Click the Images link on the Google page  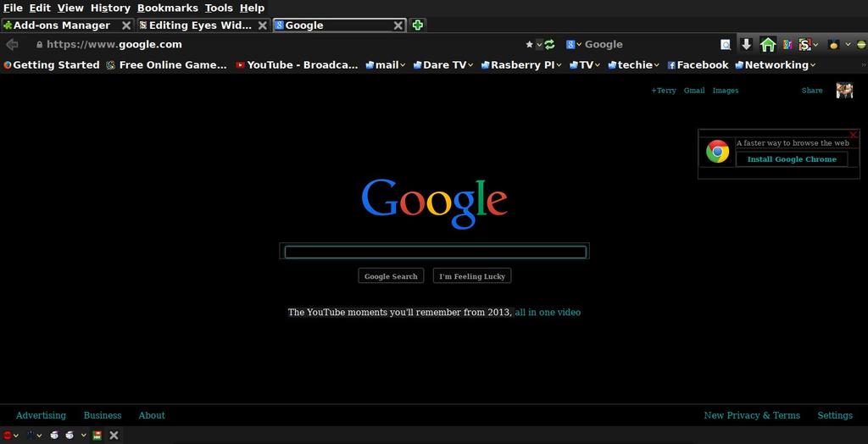(726, 90)
